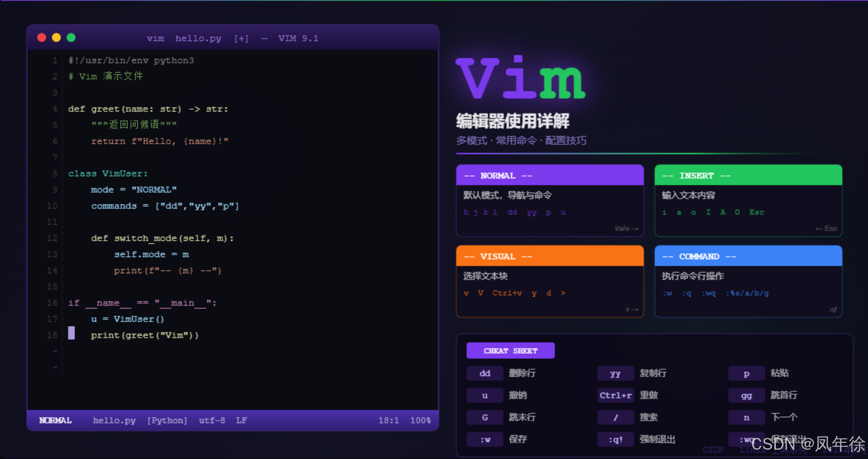868x459 pixels.
Task: Click the 'print(greet("Vim"))' line
Action: point(145,335)
